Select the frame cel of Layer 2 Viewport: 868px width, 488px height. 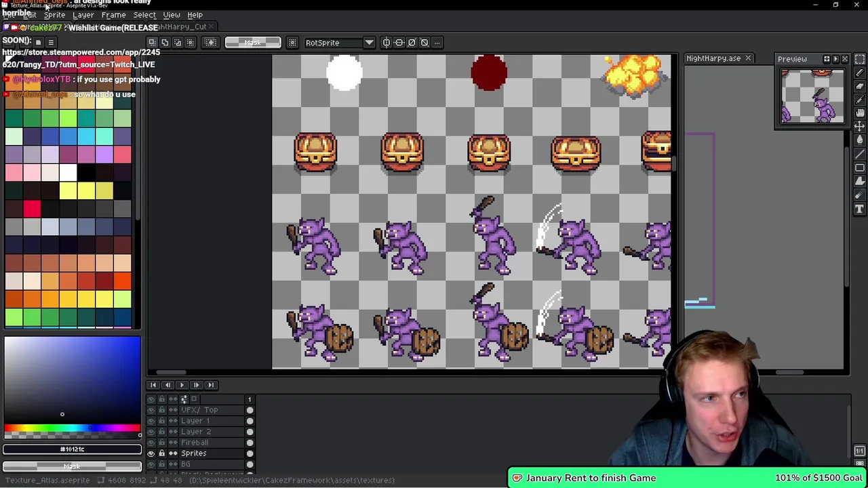coord(250,432)
